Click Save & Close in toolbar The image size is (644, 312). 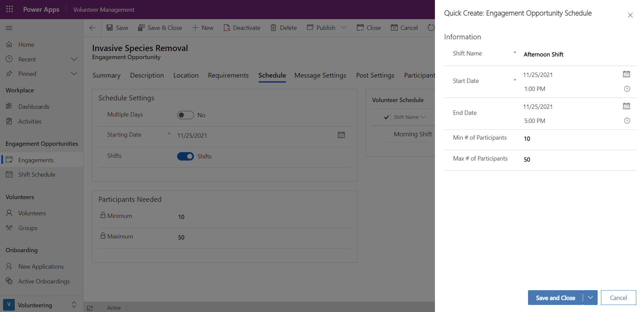point(160,28)
